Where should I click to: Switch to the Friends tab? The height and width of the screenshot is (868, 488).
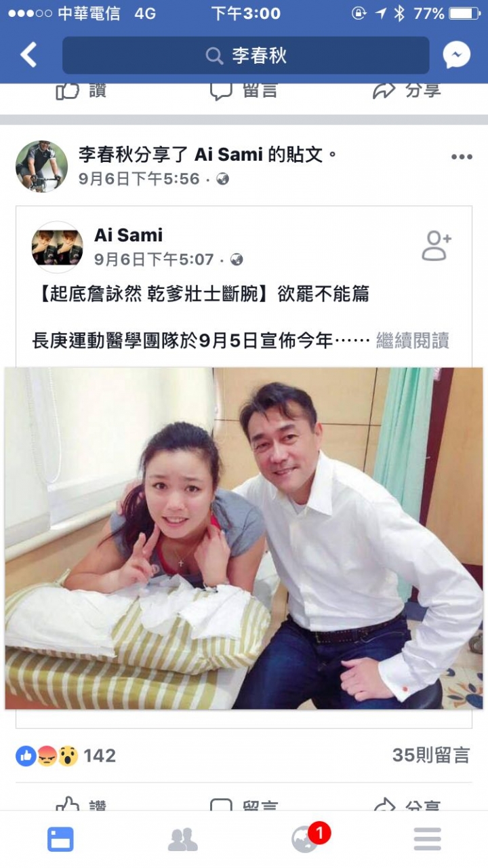click(182, 840)
